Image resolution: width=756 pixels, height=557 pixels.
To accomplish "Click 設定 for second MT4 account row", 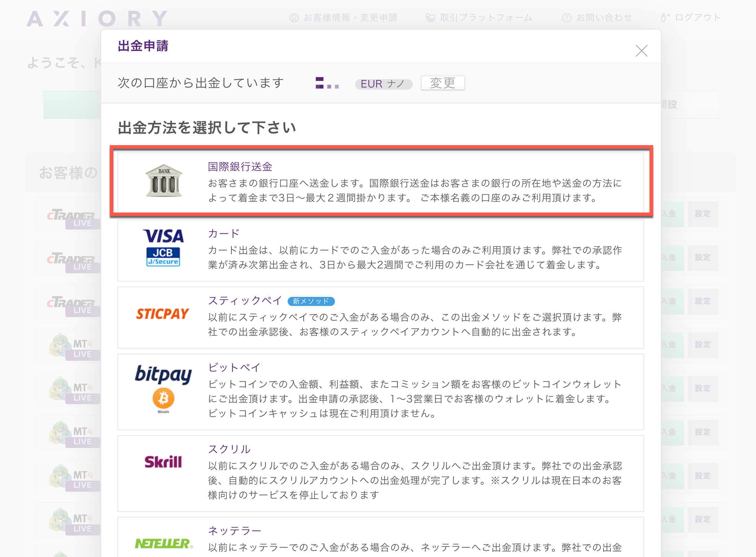I will coord(703,389).
